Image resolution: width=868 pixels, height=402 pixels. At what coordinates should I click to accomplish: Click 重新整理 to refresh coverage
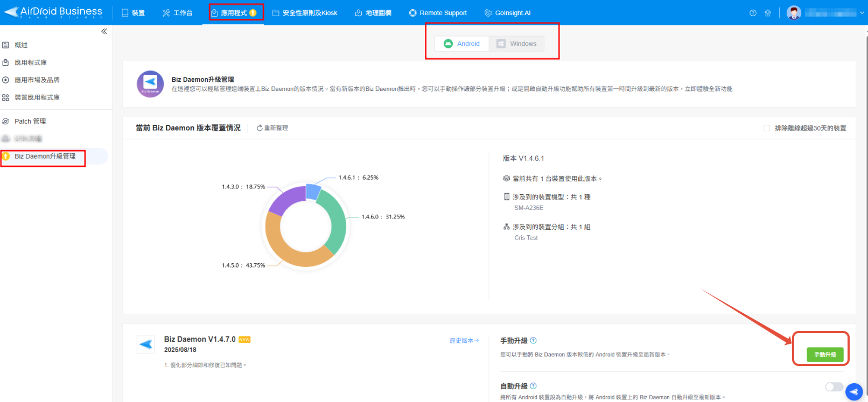[x=272, y=128]
